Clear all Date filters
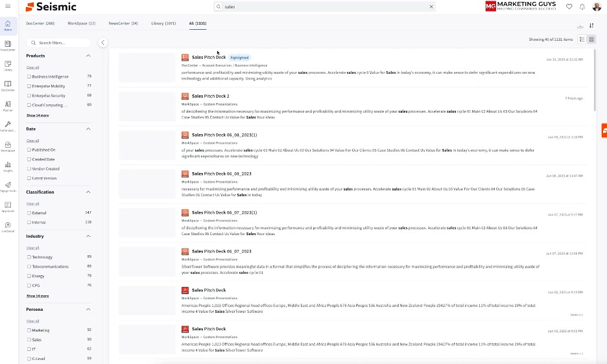Screen dimensions: 607x364 tap(32, 141)
